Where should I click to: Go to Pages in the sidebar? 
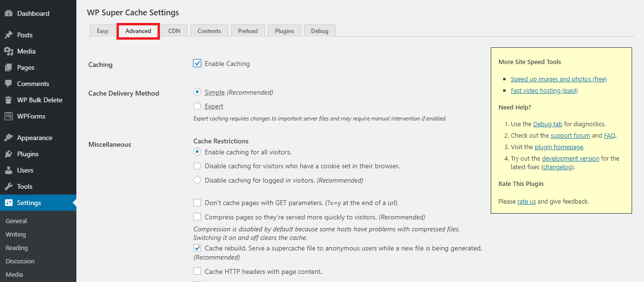tap(38, 67)
